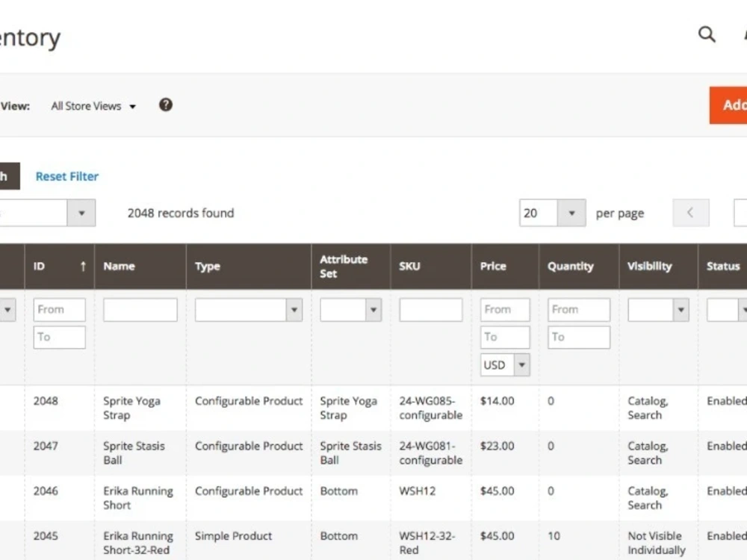Click Erika Running Short product name
Image resolution: width=747 pixels, height=560 pixels.
point(138,498)
